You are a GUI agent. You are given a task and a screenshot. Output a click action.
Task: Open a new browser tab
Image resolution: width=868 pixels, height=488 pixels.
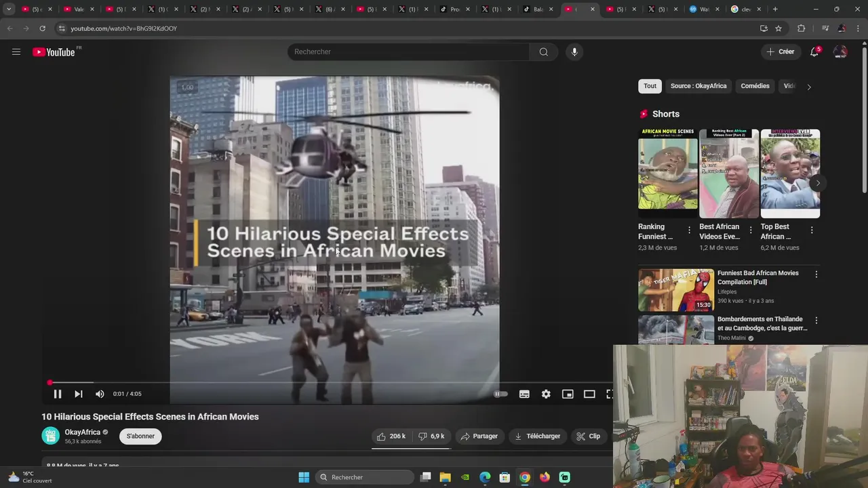(775, 9)
